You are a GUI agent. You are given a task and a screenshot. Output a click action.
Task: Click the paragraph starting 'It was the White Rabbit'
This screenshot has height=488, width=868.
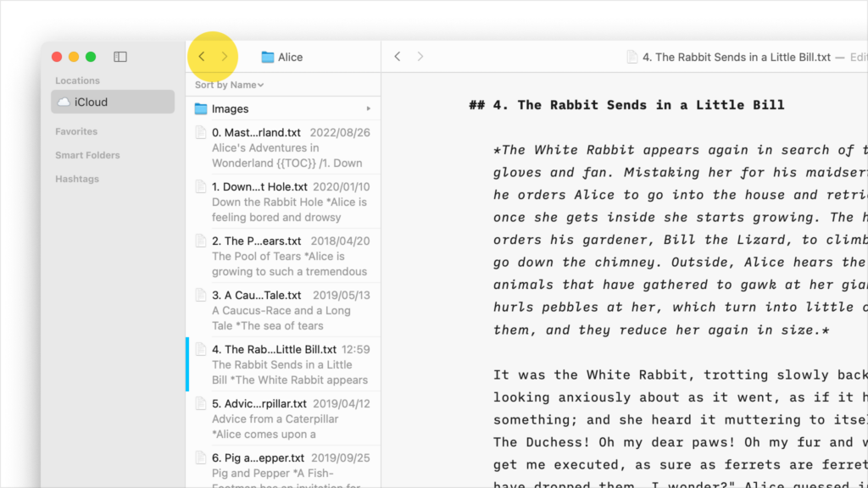click(x=681, y=430)
